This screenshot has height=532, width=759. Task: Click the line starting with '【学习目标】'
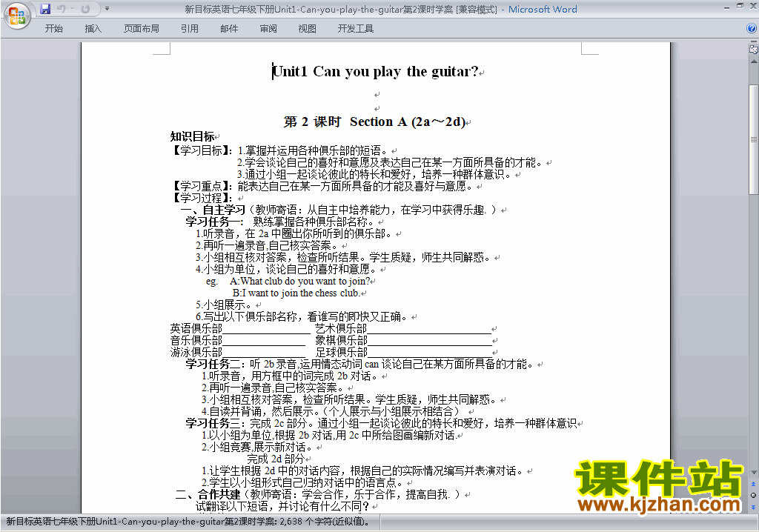(281, 150)
